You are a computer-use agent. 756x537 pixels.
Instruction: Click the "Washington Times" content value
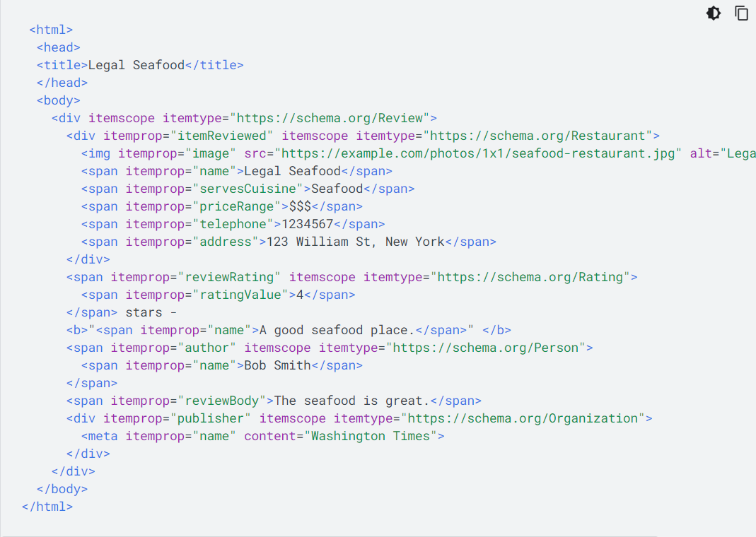point(370,436)
